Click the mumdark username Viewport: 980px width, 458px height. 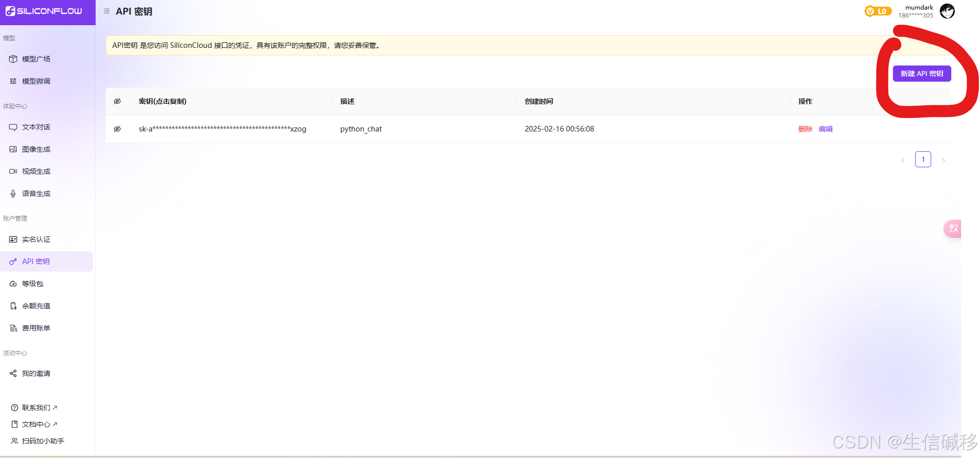pos(919,7)
